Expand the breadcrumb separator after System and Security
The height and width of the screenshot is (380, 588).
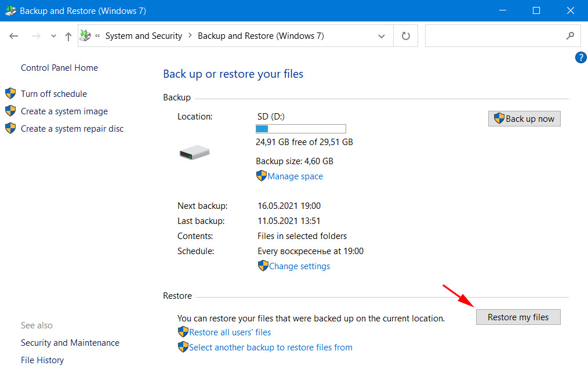(x=190, y=35)
